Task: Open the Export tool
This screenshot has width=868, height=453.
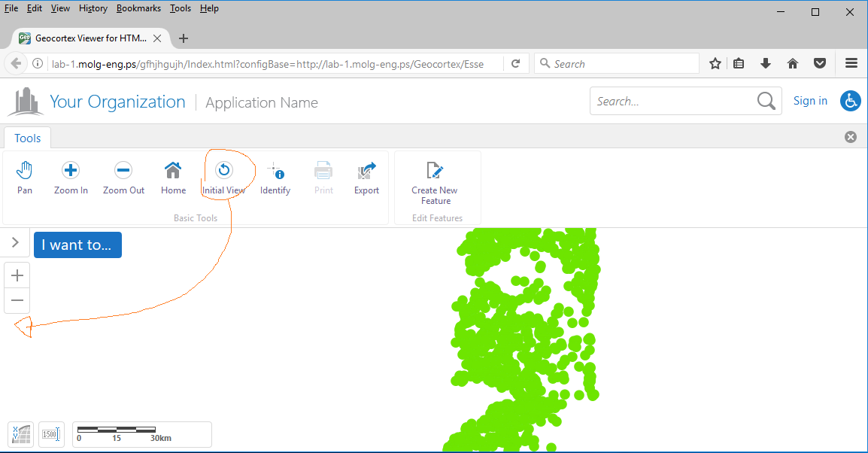Action: click(x=366, y=178)
